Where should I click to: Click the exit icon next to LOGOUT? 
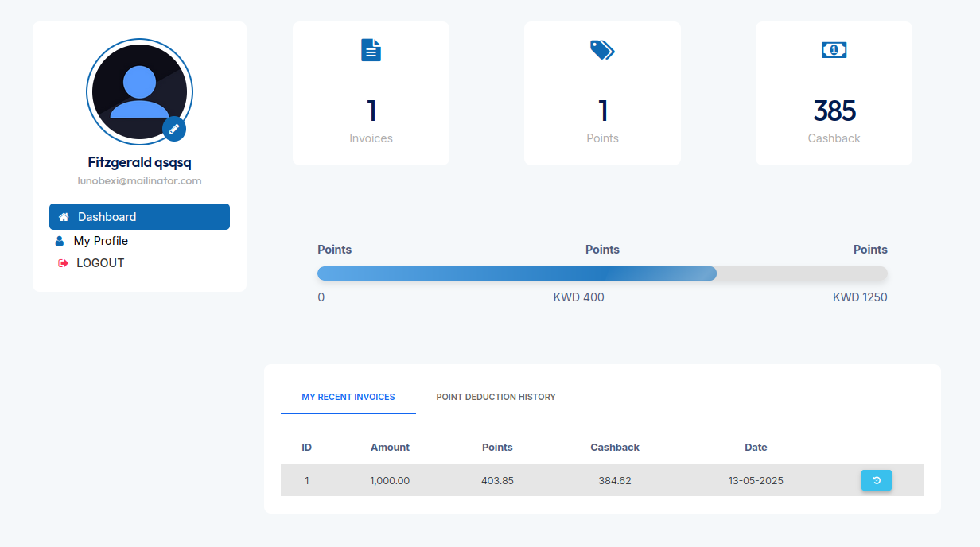coord(62,262)
